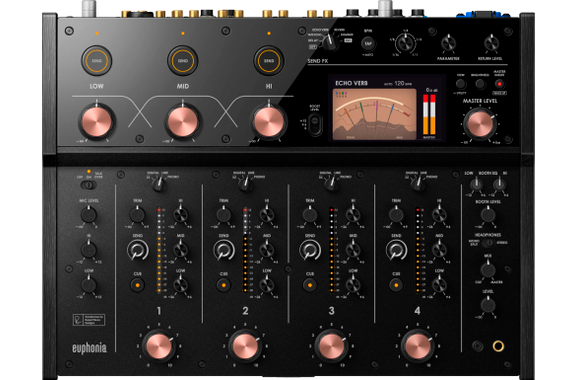Image resolution: width=576 pixels, height=380 pixels.
Task: Click channel 3 HI EQ knob
Action: pyautogui.click(x=353, y=215)
